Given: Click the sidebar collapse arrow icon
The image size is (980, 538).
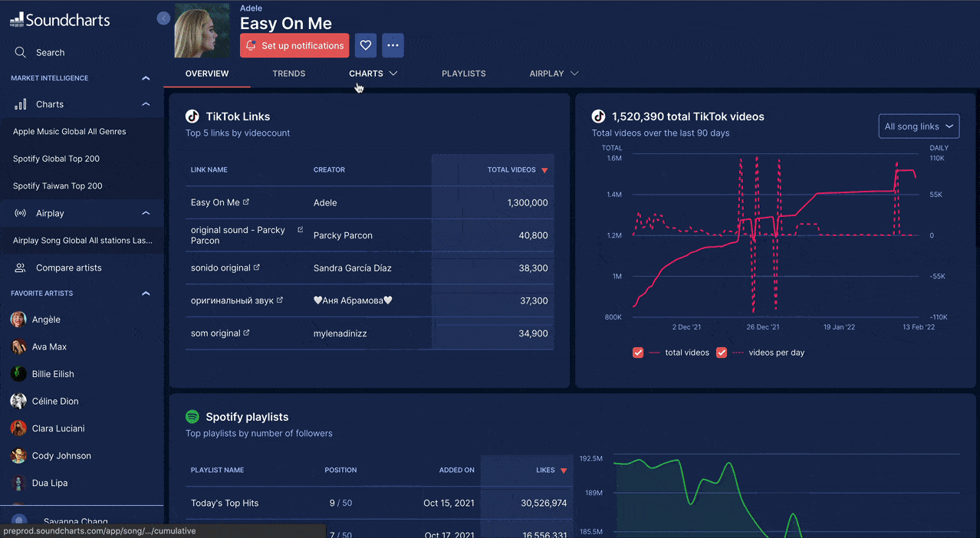Looking at the screenshot, I should click(x=163, y=18).
